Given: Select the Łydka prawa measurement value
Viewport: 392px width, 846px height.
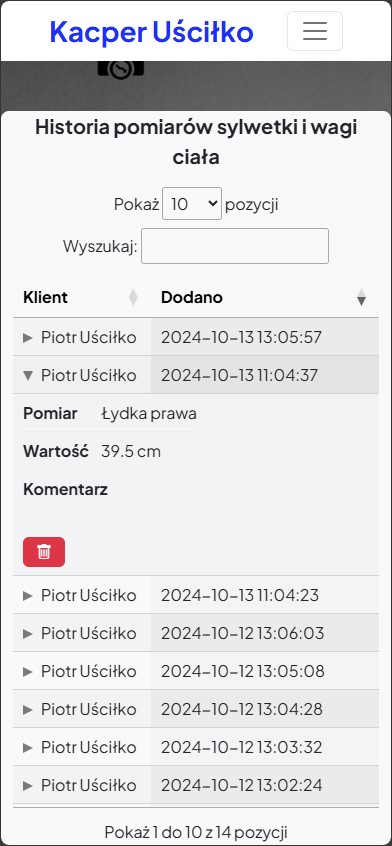Looking at the screenshot, I should [149, 414].
